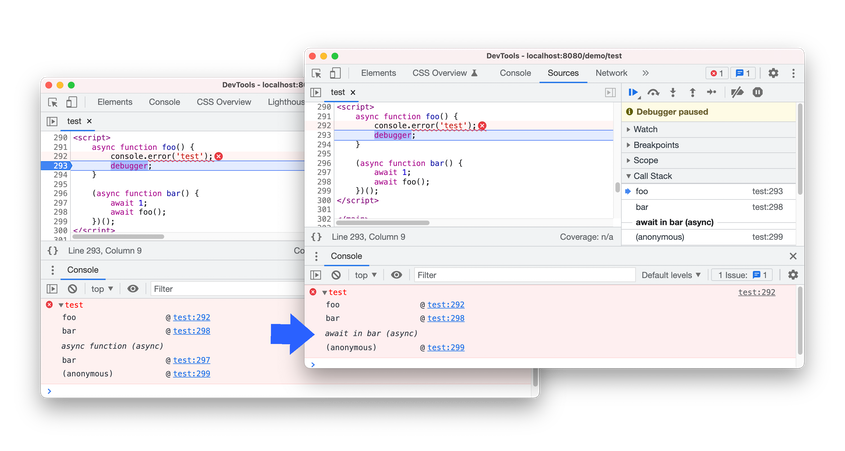
Task: Click inspect element icon in front DevTools window
Action: coord(316,73)
